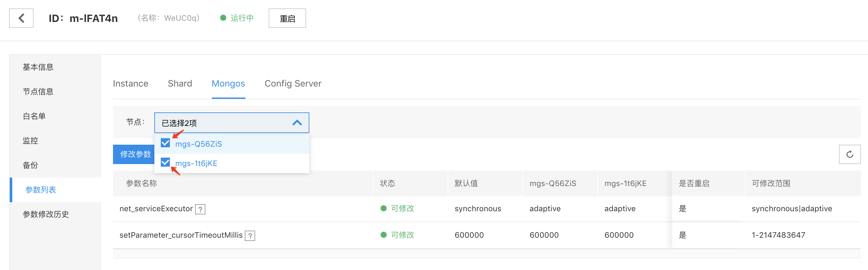
Task: Open help icon next to net_serviceExecutor
Action: pos(200,209)
